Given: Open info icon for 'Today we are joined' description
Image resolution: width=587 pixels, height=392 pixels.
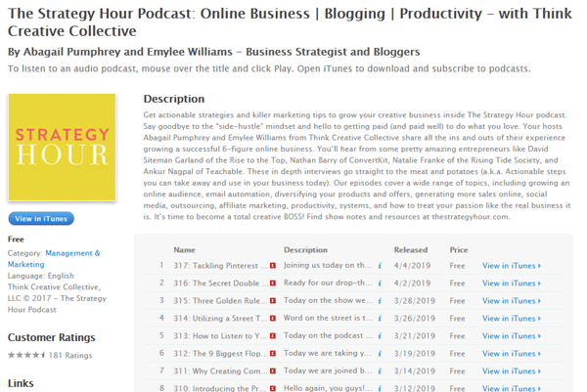Looking at the screenshot, I should [x=380, y=371].
